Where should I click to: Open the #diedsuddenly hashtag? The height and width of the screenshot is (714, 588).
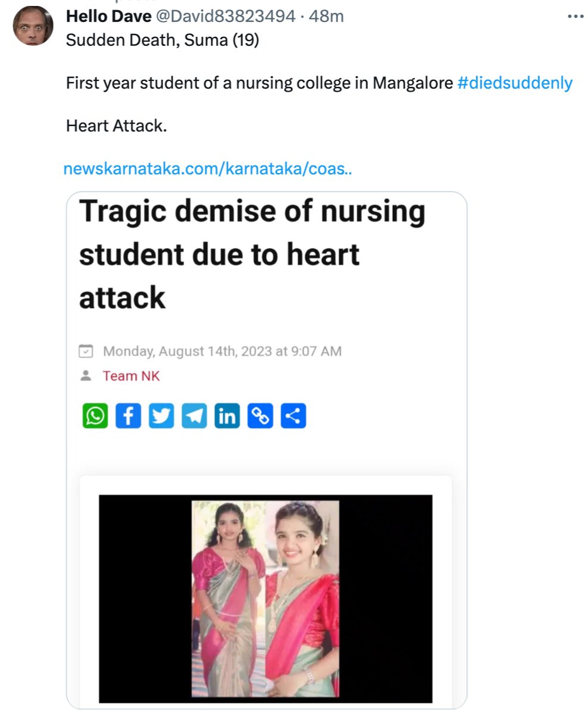point(515,83)
